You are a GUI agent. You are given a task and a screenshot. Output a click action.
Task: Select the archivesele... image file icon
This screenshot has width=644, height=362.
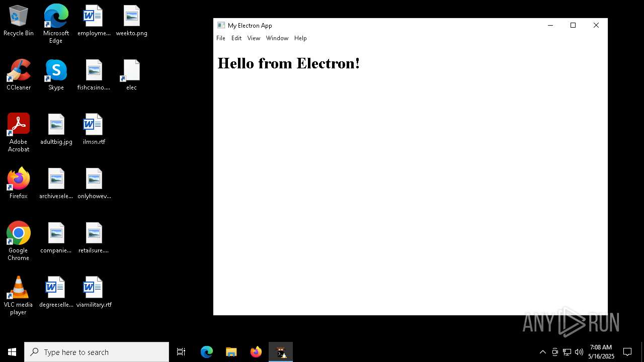pyautogui.click(x=56, y=184)
